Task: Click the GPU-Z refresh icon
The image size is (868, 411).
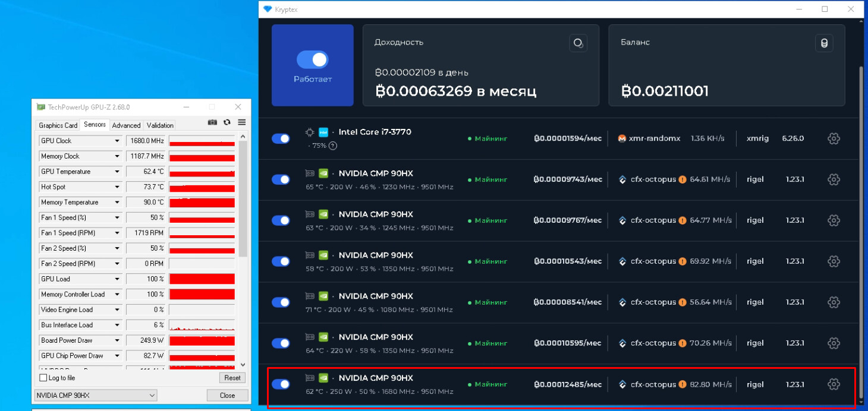Action: (x=227, y=122)
